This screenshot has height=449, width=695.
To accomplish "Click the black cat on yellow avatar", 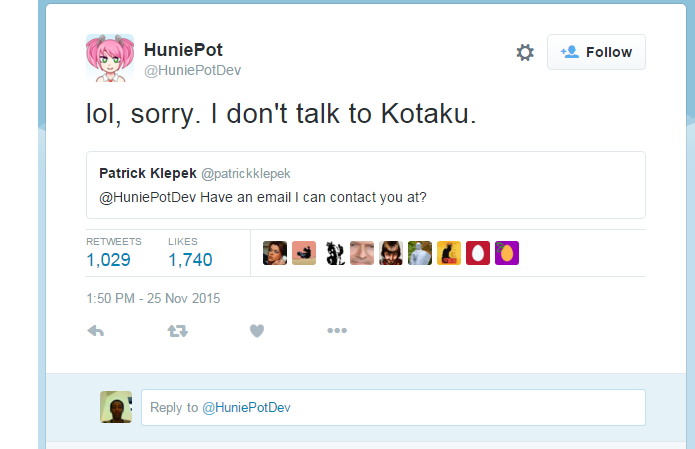I will click(x=449, y=253).
